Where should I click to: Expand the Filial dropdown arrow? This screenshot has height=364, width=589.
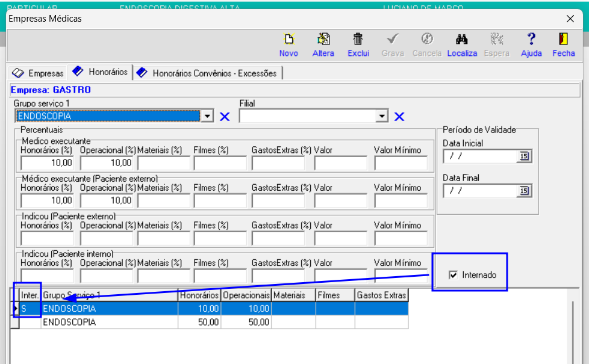tap(382, 116)
